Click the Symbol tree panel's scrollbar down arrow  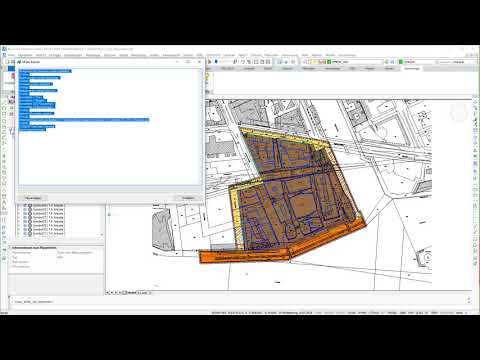(102, 235)
